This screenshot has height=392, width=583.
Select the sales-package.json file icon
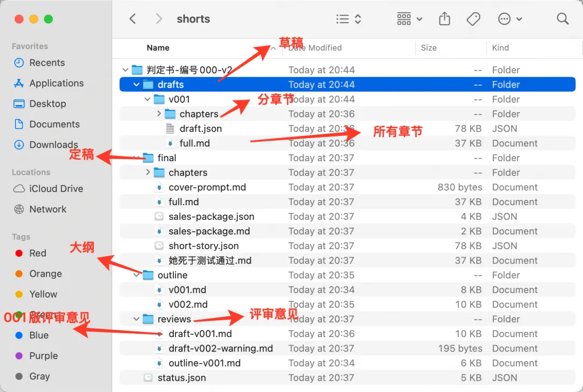(x=159, y=217)
